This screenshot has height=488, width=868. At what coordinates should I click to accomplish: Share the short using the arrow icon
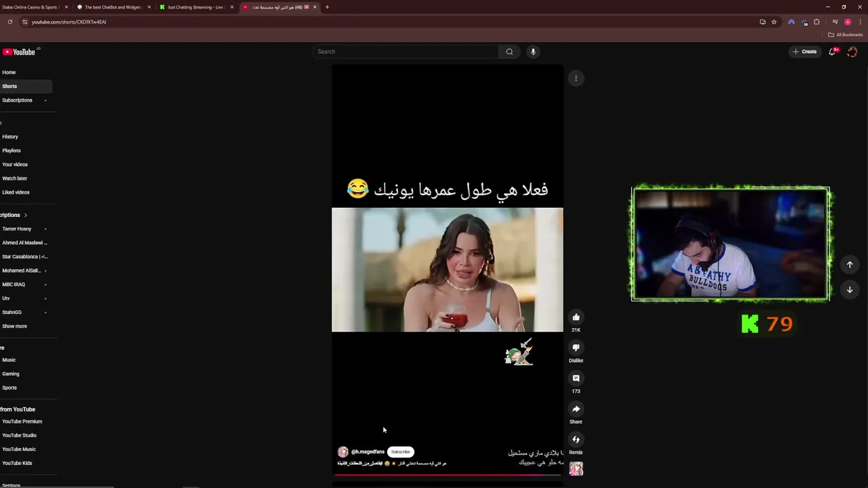(576, 409)
